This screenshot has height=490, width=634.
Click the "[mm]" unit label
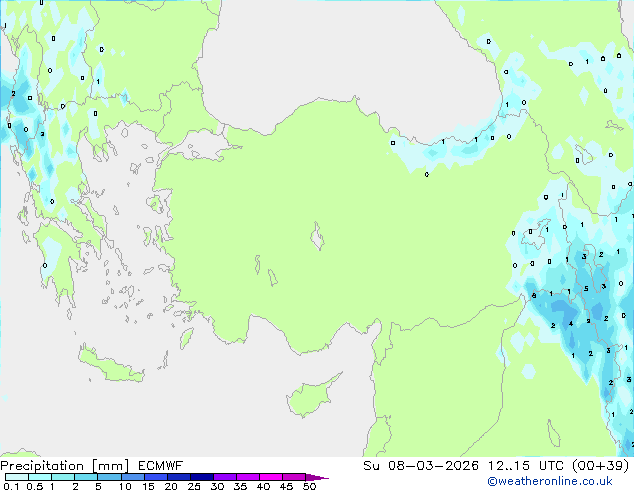click(x=110, y=466)
